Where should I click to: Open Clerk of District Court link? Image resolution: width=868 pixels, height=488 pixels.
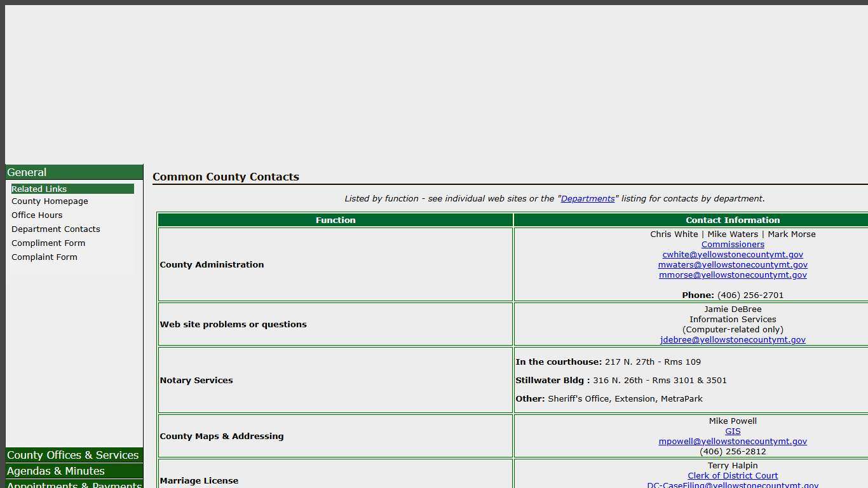[733, 476]
